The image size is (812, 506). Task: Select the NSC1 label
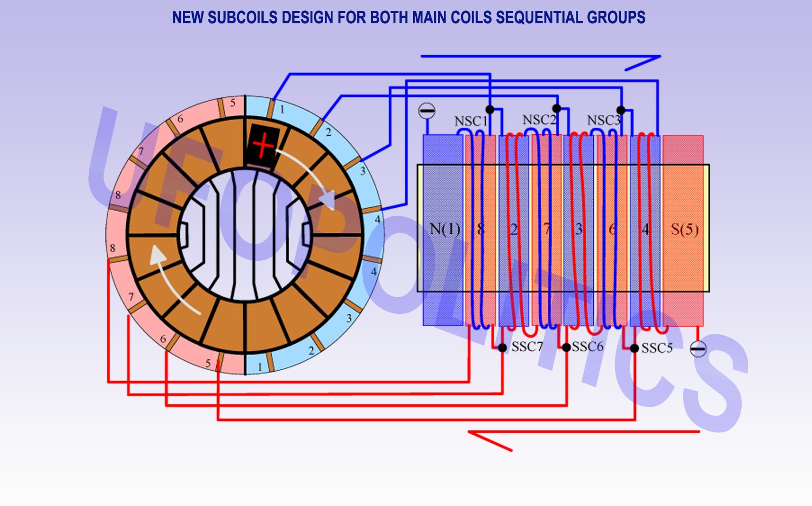pyautogui.click(x=471, y=121)
